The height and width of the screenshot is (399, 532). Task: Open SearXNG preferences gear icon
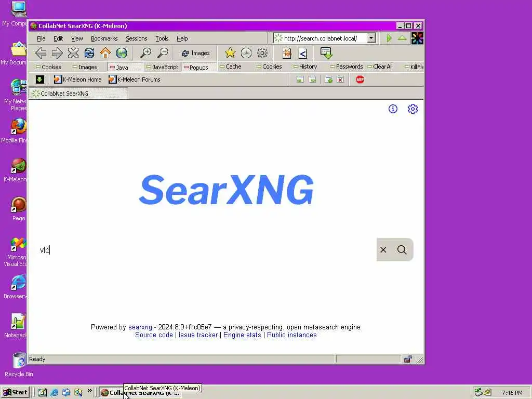pyautogui.click(x=413, y=109)
